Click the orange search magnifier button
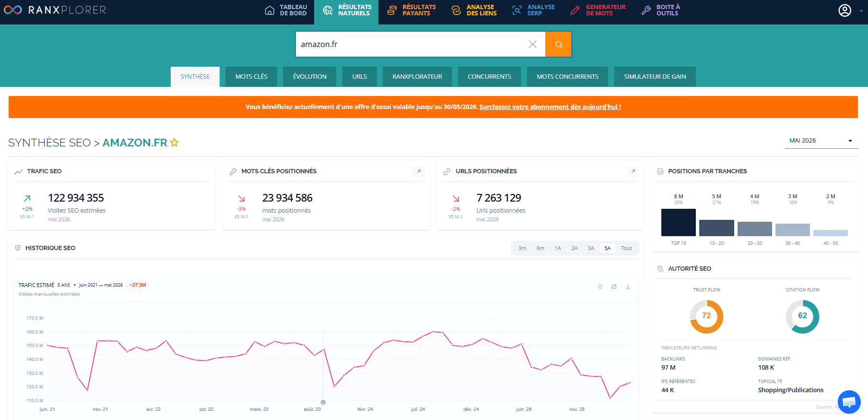 [x=558, y=44]
